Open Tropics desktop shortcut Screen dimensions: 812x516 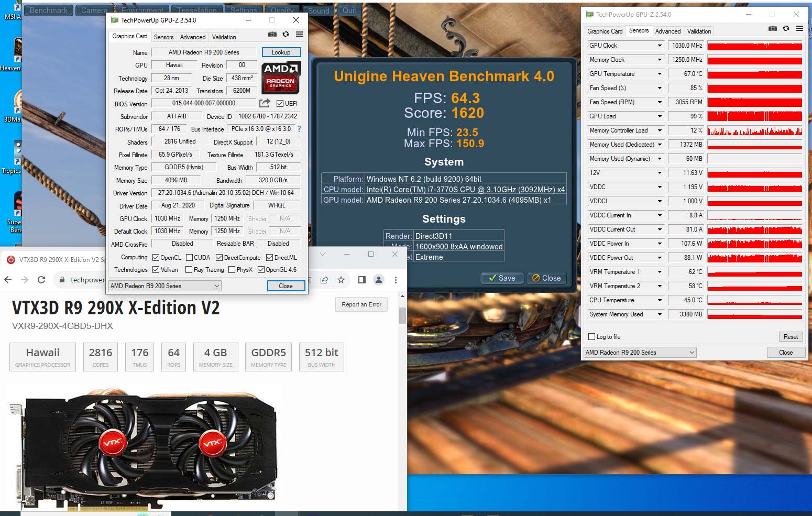coord(12,157)
